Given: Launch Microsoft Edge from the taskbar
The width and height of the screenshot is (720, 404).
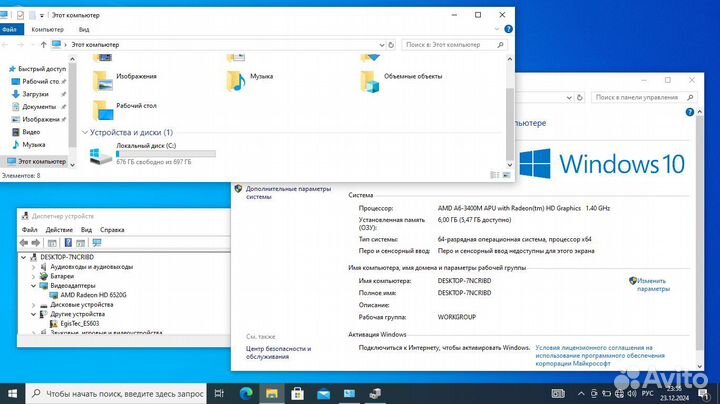Looking at the screenshot, I should pos(246,393).
